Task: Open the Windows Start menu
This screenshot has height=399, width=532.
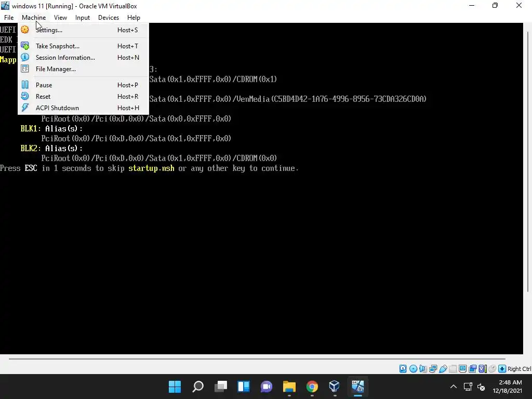Action: 175,387
